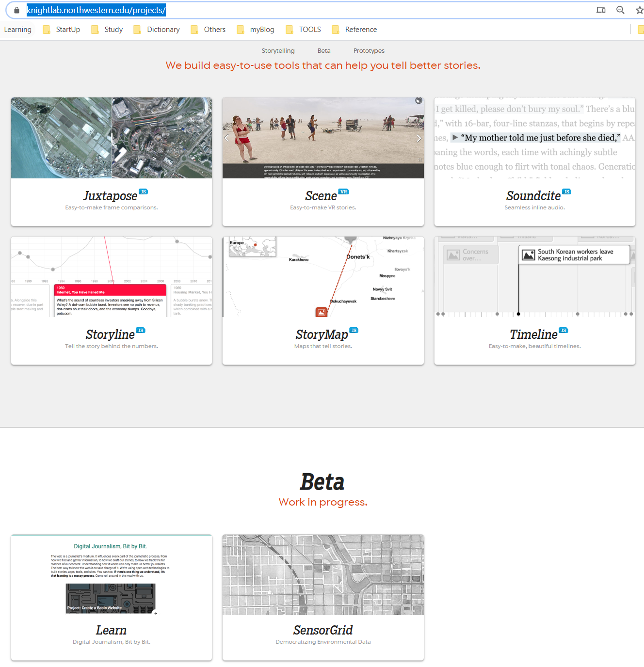This screenshot has height=667, width=644.
Task: Click JS badge beside Timeline
Action: point(563,331)
